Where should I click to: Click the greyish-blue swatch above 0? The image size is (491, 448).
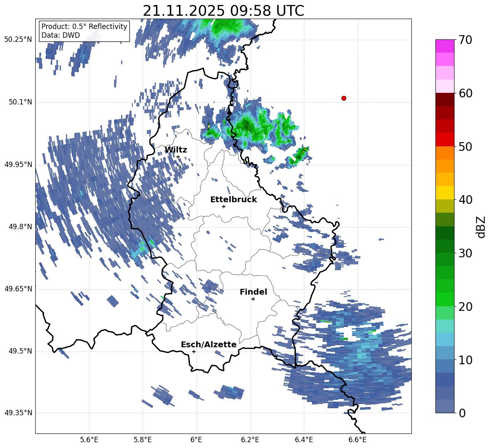tap(445, 406)
